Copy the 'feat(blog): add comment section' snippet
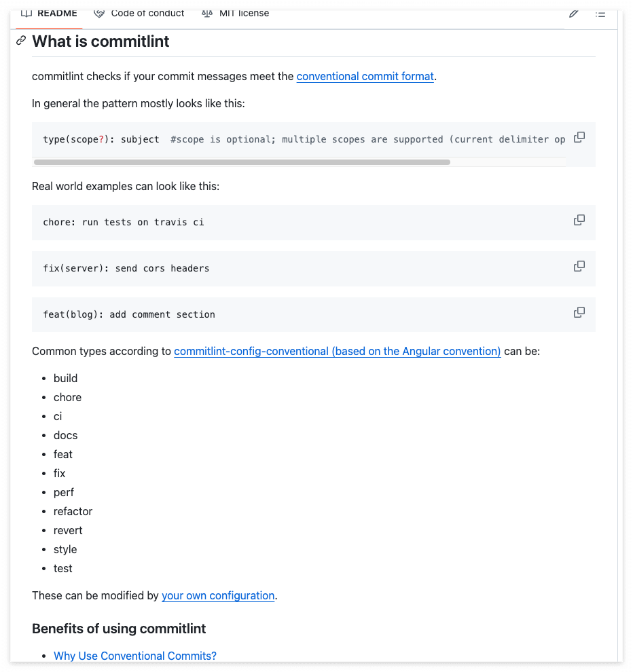Screen dimensions: 633x672 (579, 312)
